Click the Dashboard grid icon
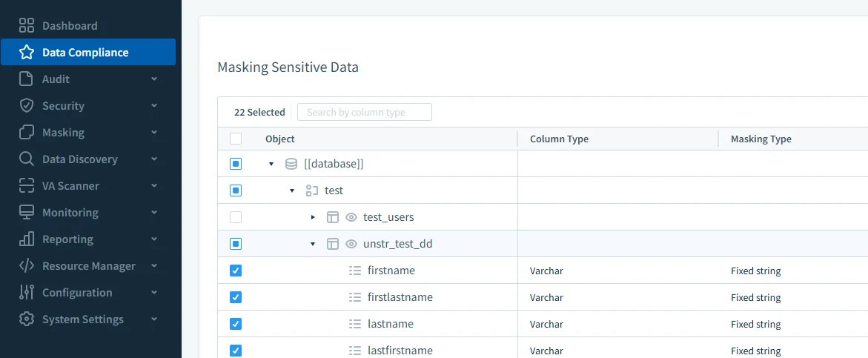 27,26
